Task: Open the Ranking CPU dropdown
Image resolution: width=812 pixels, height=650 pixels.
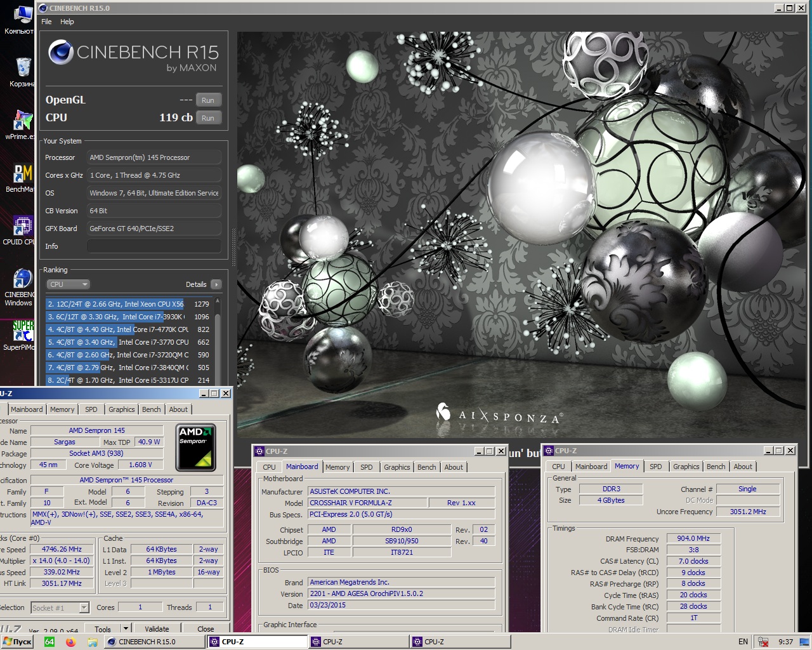Action: [68, 284]
